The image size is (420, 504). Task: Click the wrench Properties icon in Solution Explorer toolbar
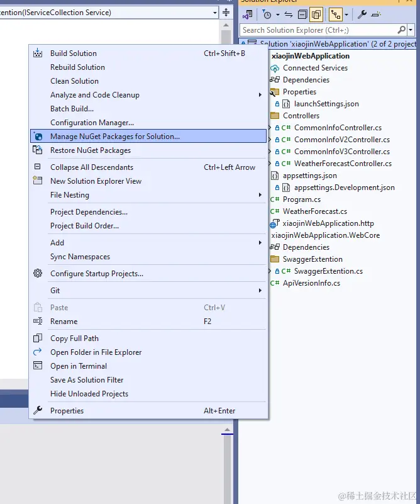(x=362, y=14)
